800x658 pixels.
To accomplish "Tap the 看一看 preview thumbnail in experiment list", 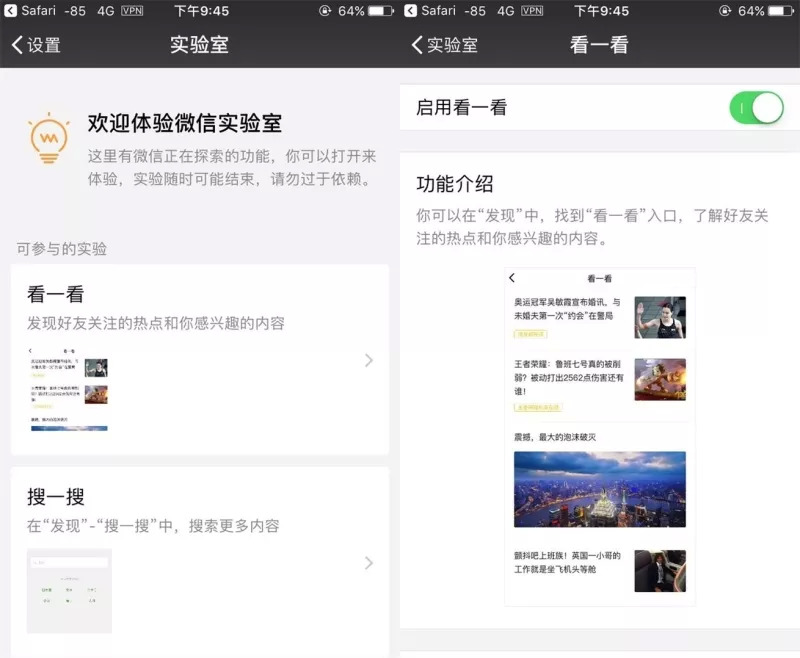I will point(68,390).
